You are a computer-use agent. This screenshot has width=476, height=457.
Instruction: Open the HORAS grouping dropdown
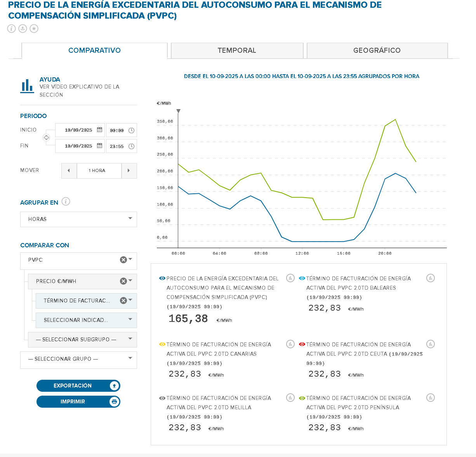(x=78, y=219)
